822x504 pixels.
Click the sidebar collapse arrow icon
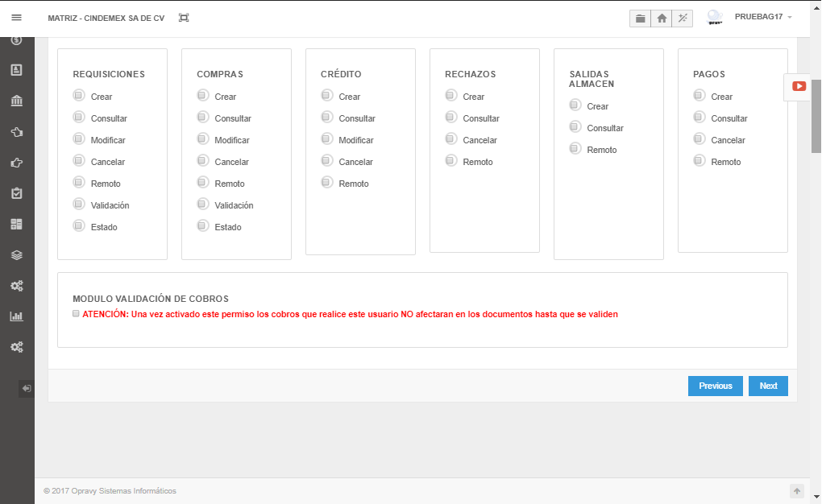[27, 389]
